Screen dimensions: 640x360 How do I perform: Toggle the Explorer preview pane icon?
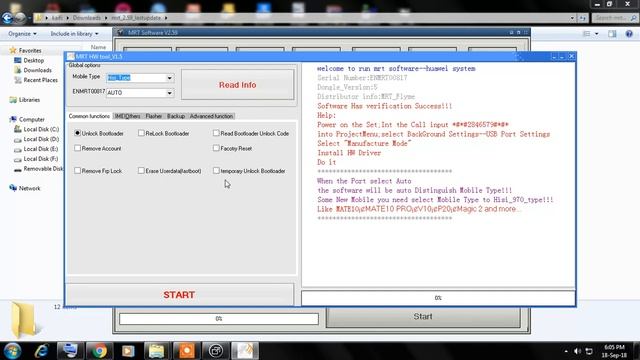click(x=612, y=34)
